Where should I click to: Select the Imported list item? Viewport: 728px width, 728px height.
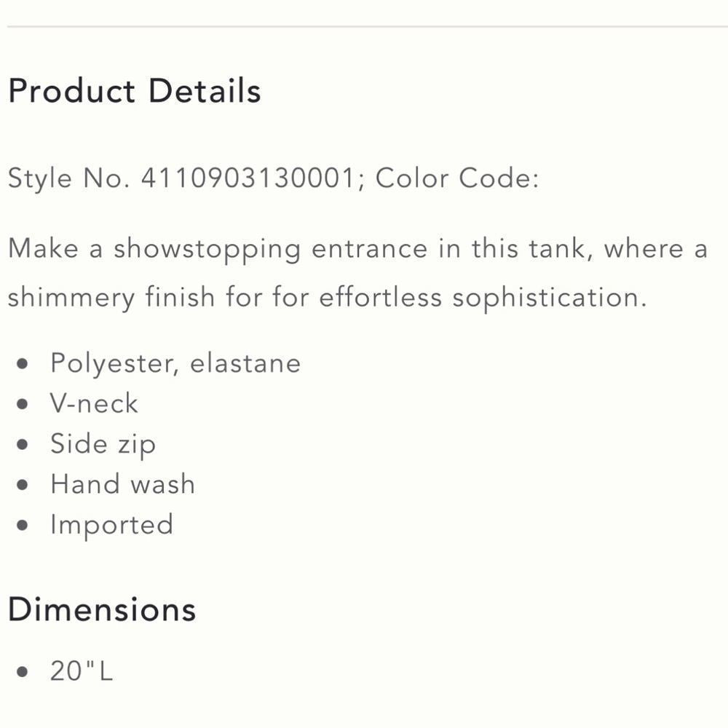pos(111,525)
